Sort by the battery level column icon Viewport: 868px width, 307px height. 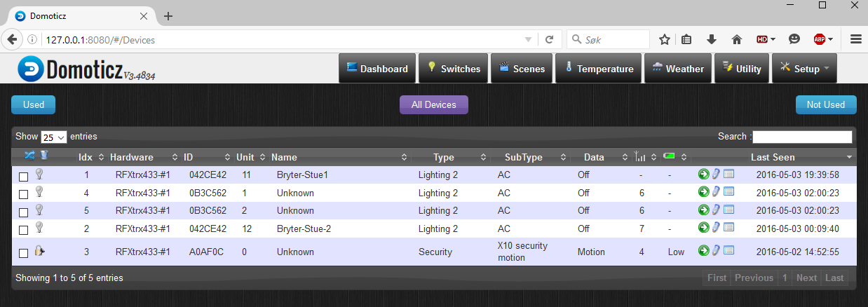pyautogui.click(x=670, y=156)
